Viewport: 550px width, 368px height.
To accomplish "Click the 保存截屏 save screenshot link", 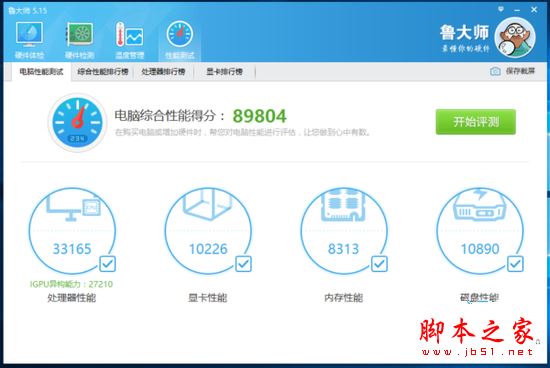I will point(520,71).
